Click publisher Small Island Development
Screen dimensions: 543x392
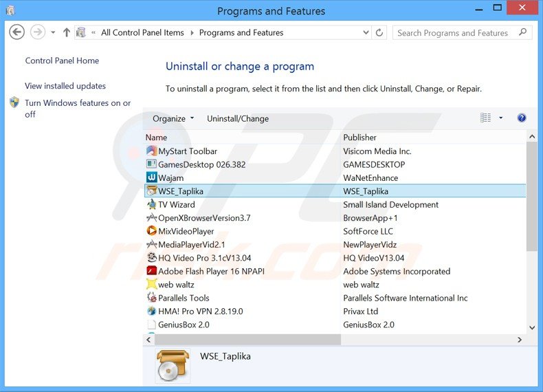tap(390, 204)
